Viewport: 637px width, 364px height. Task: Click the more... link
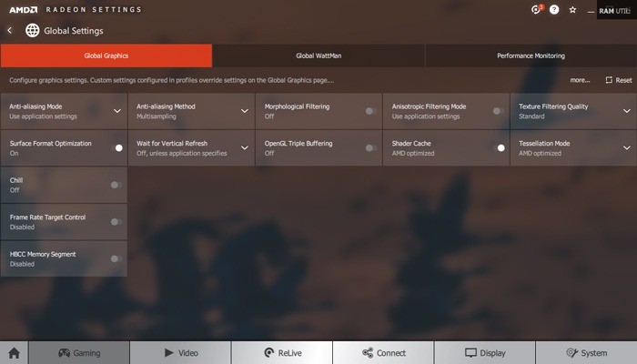(580, 80)
